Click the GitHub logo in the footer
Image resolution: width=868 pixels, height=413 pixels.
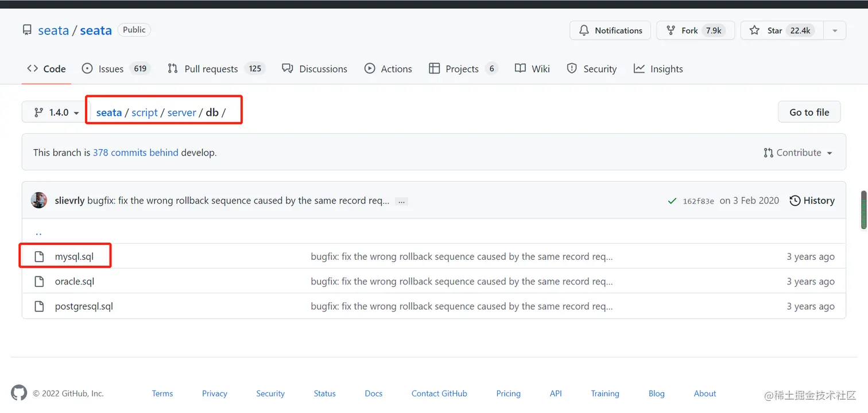click(x=19, y=393)
